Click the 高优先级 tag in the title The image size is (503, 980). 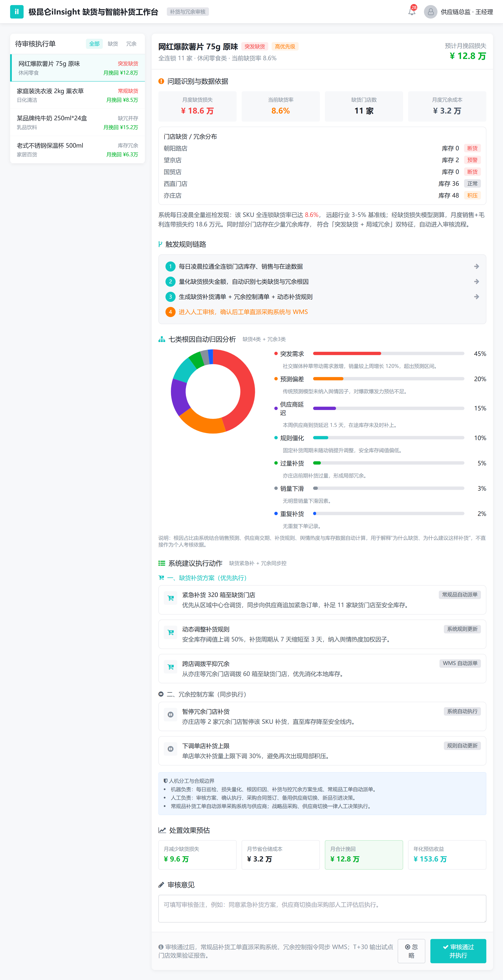285,46
